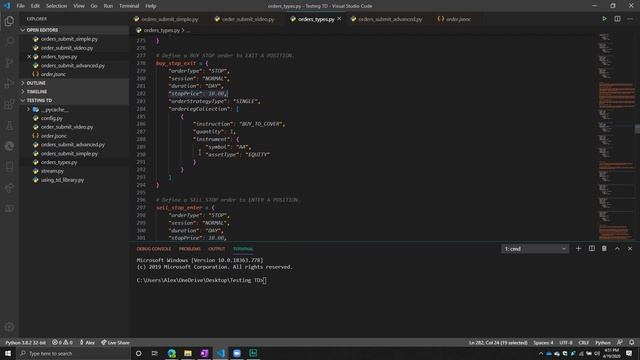Switch to orders_submit_advanced.py editor tab
Image resolution: width=640 pixels, height=360 pixels.
pos(390,19)
